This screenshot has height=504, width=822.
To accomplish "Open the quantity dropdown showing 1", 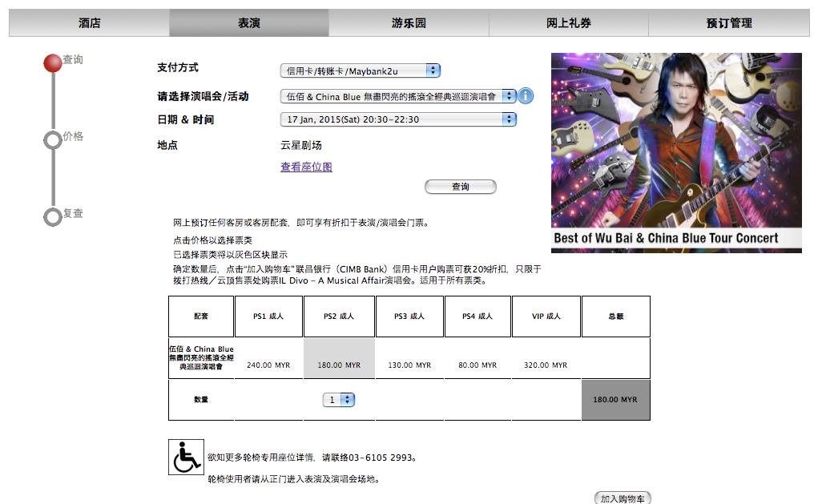I will [339, 400].
